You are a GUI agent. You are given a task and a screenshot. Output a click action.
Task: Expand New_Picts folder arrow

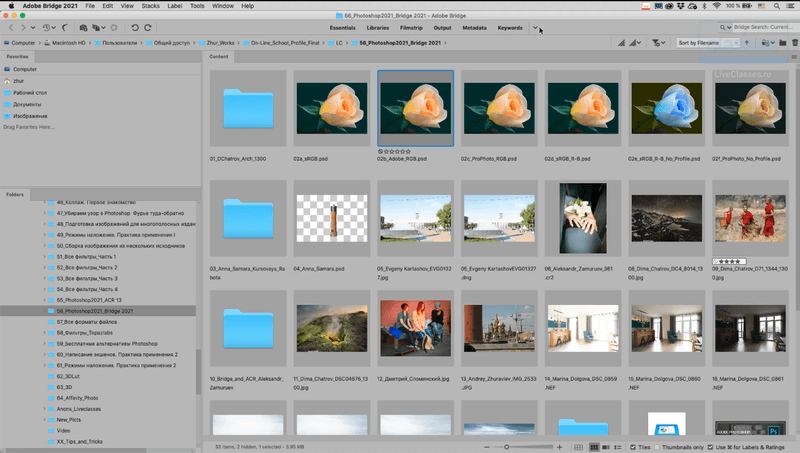pos(44,420)
